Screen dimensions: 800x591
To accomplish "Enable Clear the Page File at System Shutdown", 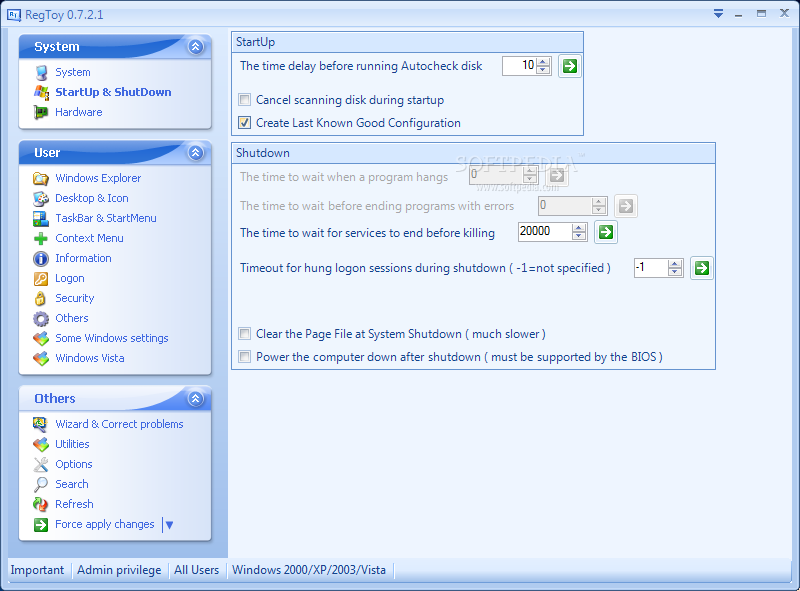I will point(245,334).
